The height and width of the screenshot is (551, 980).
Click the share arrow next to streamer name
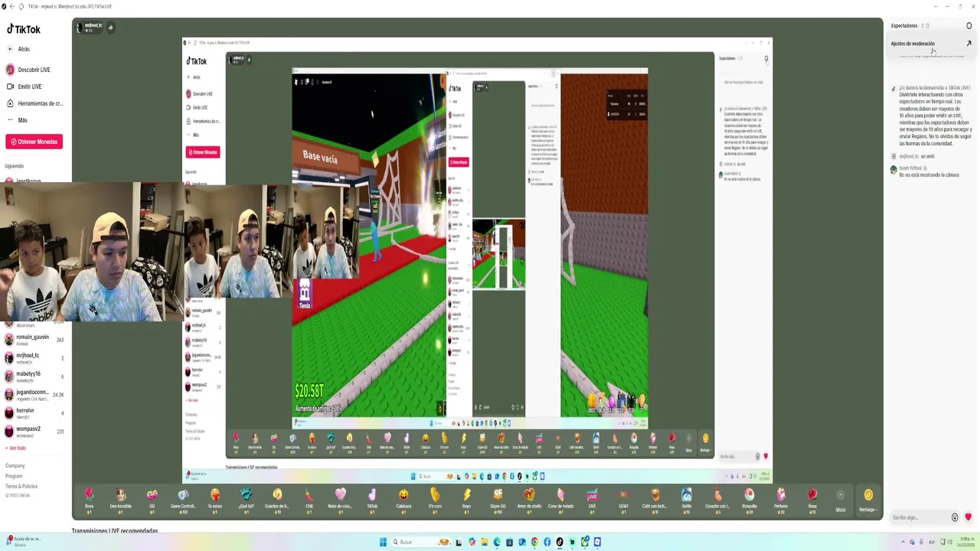point(110,28)
